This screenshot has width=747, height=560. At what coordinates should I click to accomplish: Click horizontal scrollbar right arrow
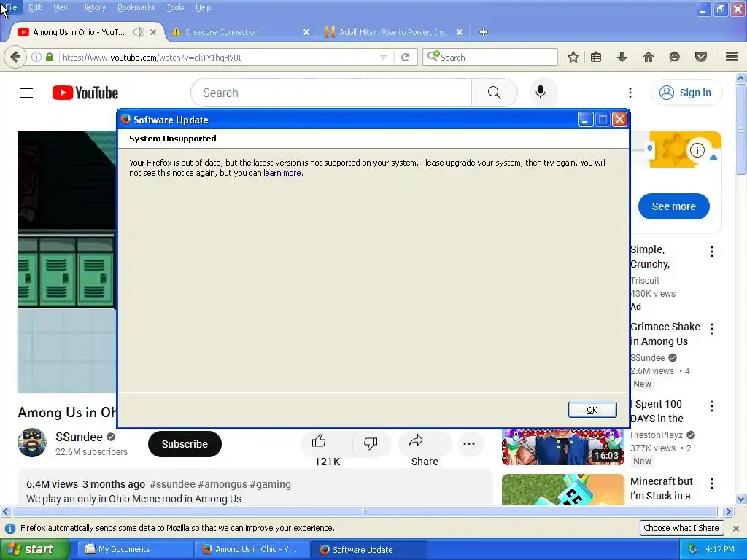tap(727, 511)
